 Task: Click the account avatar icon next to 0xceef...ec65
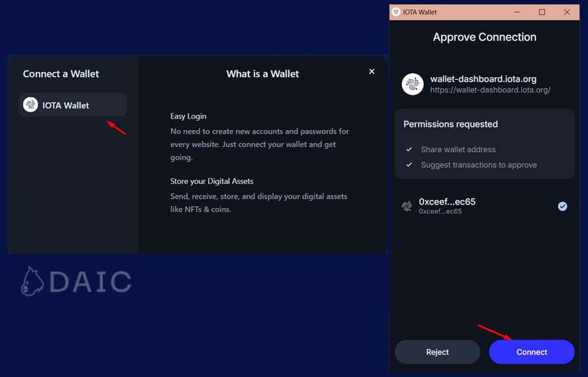pos(408,206)
